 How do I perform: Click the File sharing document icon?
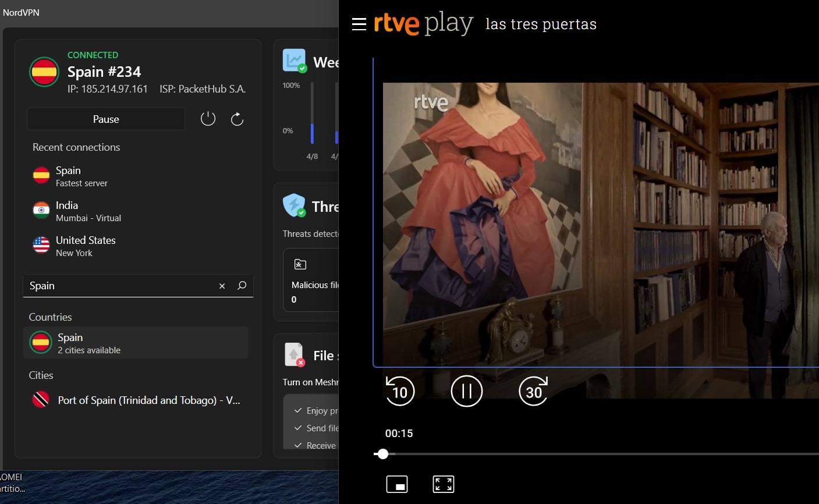point(294,354)
